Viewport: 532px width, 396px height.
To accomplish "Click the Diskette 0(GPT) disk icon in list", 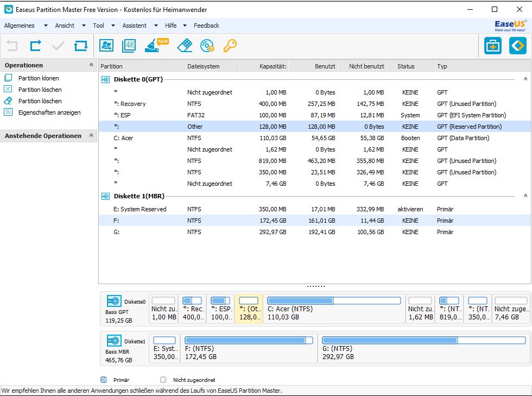I will [x=105, y=79].
